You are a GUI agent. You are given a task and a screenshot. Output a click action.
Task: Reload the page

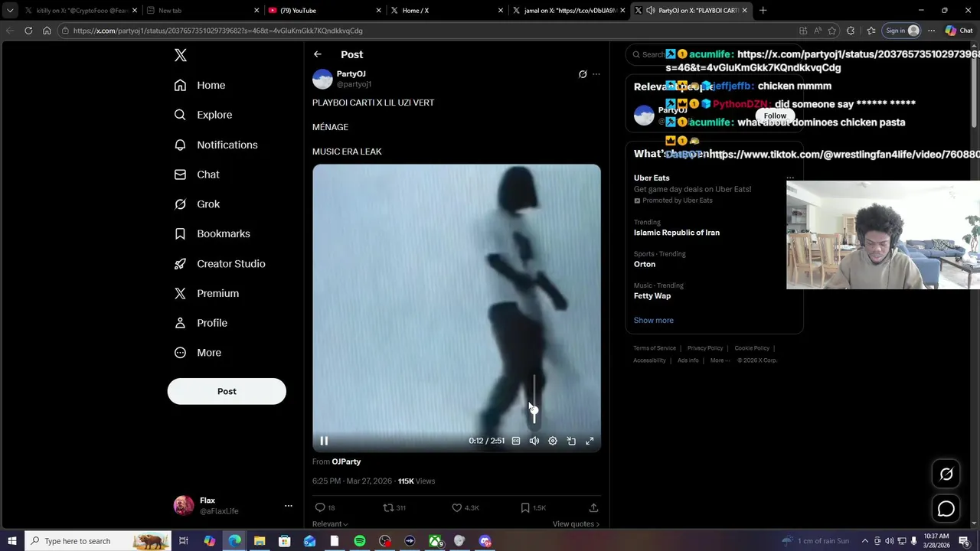(28, 31)
